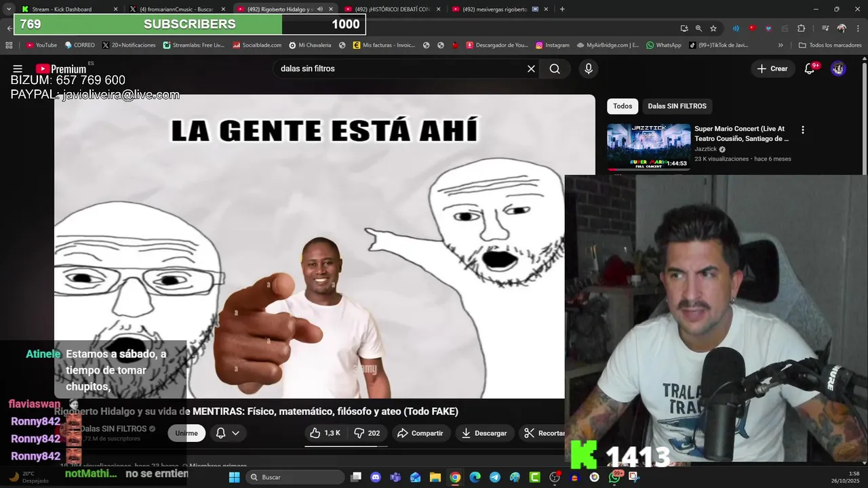
Task: Go to YouTube Premium home logo
Action: (61, 68)
